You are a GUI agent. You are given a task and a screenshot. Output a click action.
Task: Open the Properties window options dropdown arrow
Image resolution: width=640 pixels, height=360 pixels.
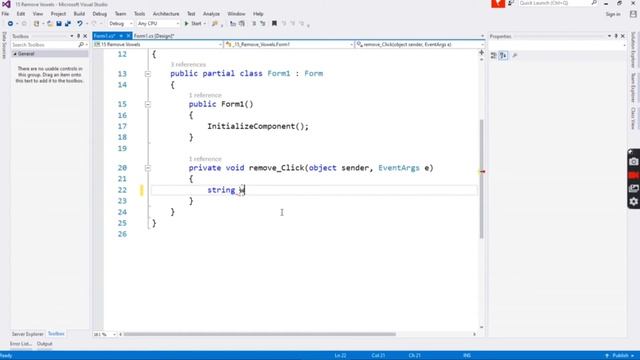tap(609, 36)
